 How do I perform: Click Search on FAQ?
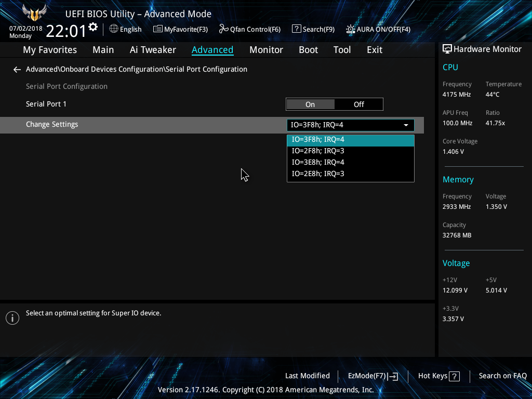point(502,376)
